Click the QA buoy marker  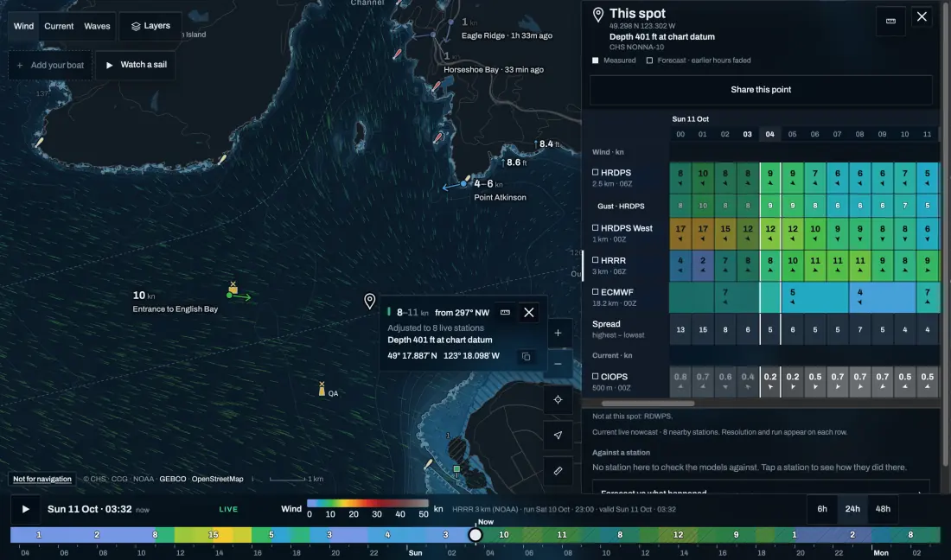click(322, 389)
